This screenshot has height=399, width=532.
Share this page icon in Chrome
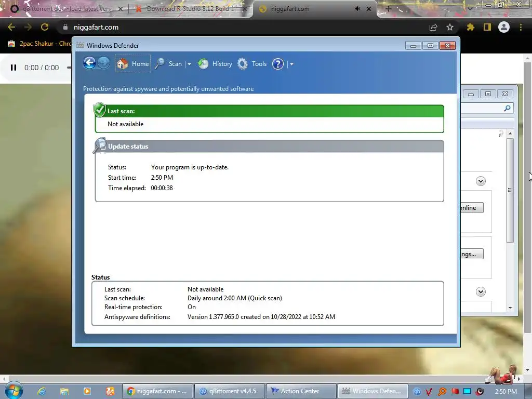433,27
